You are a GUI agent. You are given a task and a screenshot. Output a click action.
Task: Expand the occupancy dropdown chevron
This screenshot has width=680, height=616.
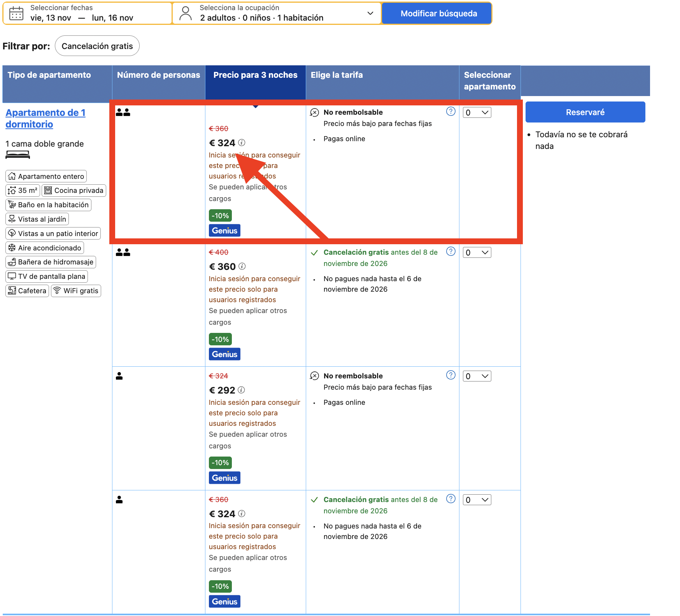point(370,13)
